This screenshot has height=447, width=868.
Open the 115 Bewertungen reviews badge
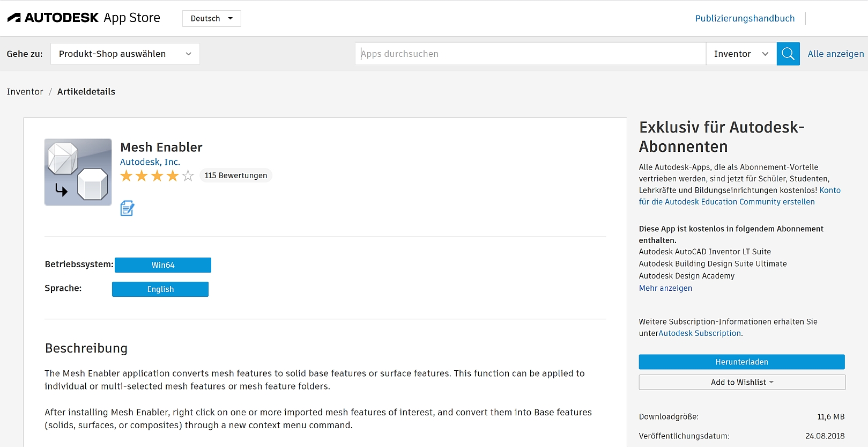point(236,175)
